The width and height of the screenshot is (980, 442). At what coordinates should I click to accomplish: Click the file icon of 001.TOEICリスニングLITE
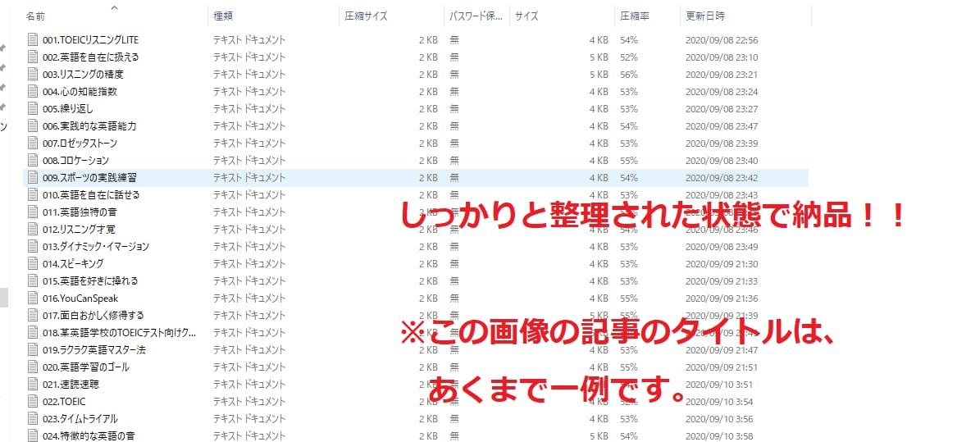pyautogui.click(x=33, y=40)
